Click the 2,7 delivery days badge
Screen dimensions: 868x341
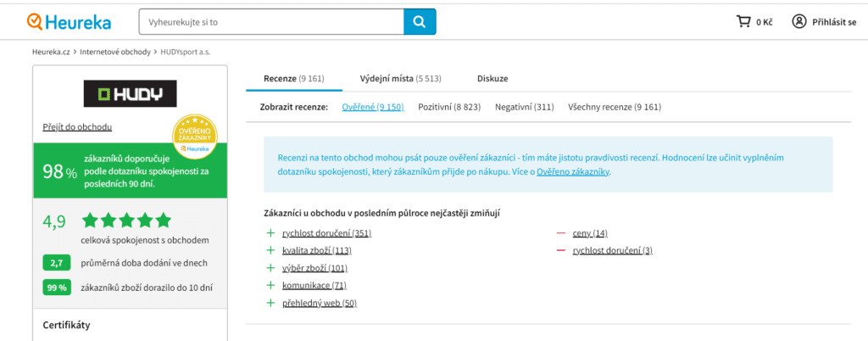pos(57,263)
